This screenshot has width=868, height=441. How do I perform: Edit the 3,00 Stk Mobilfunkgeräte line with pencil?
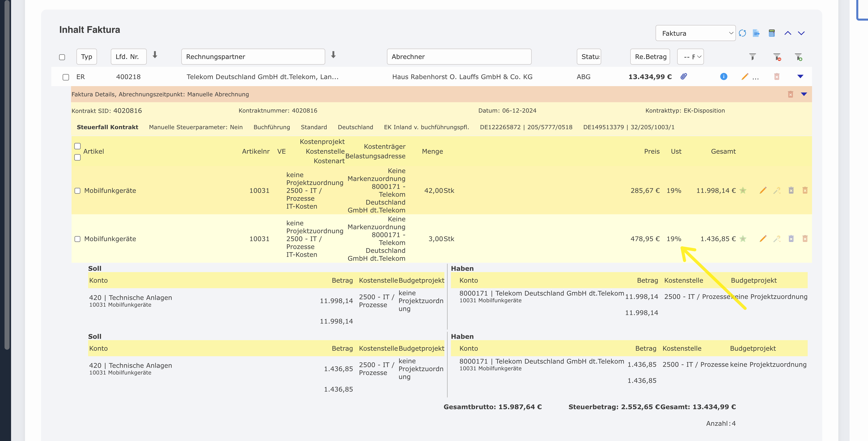763,239
